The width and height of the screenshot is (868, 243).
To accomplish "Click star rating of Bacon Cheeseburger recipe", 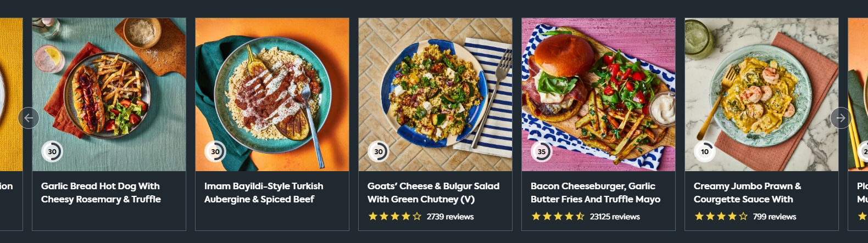I will coord(558,217).
